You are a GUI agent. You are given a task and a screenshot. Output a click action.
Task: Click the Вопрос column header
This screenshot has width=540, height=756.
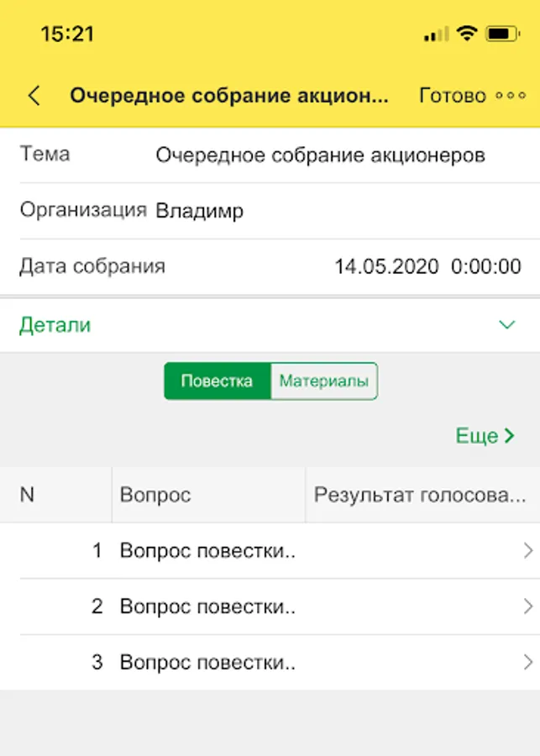pos(155,496)
